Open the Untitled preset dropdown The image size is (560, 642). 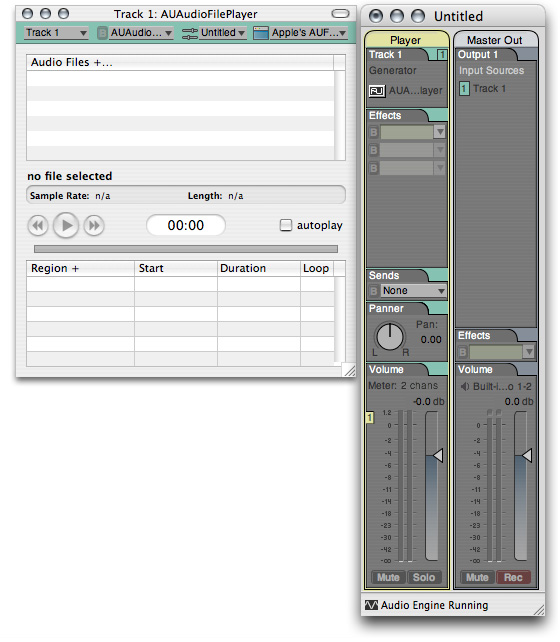pos(223,33)
